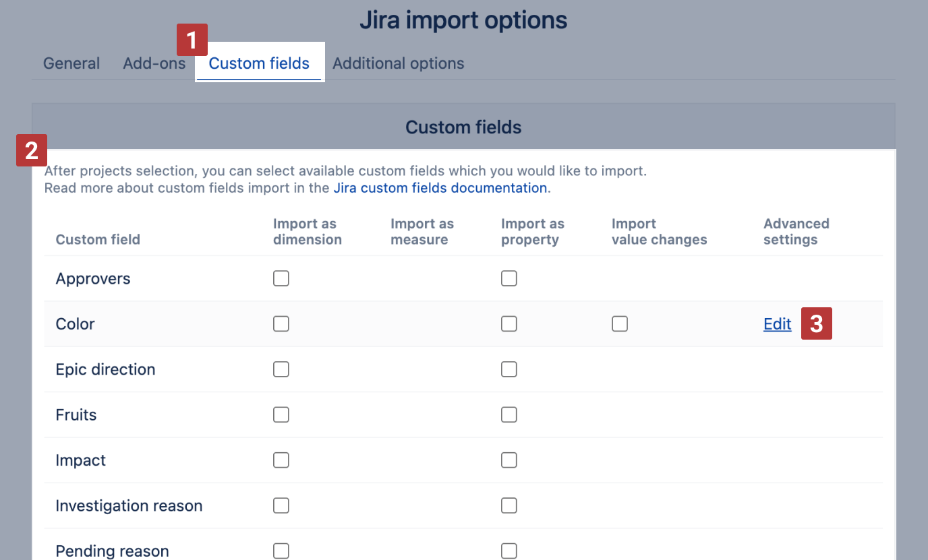Enable Import as dimension for Approvers
Screen dimensions: 928x560
[281, 278]
